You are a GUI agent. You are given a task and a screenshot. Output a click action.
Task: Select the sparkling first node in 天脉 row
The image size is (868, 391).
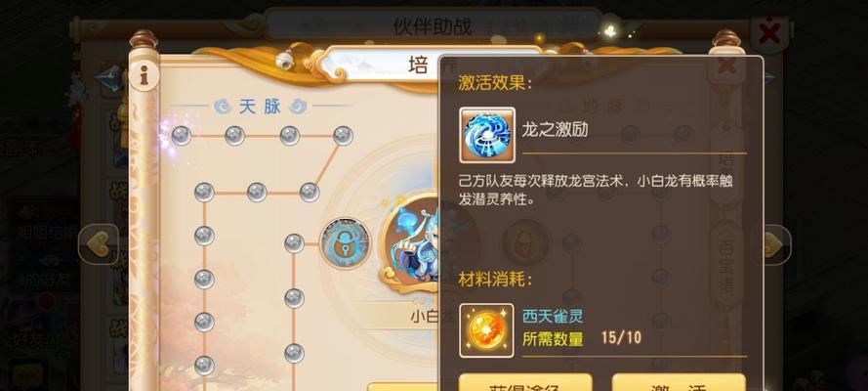click(181, 135)
